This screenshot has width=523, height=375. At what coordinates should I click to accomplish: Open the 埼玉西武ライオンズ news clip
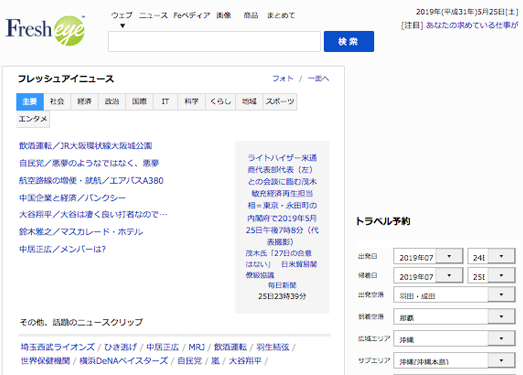(x=58, y=347)
